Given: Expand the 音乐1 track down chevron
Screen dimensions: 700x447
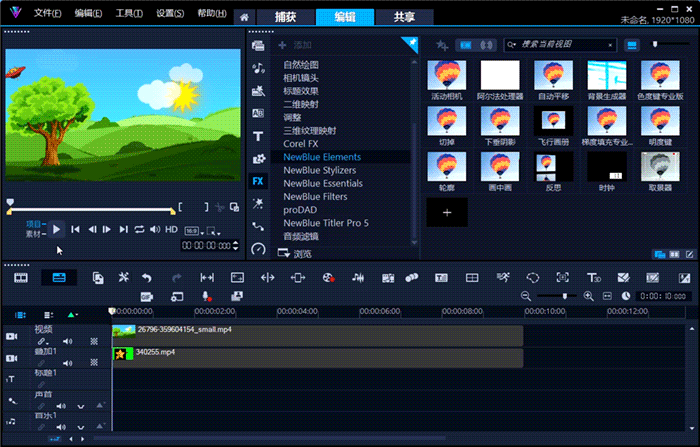Looking at the screenshot, I should [81, 427].
